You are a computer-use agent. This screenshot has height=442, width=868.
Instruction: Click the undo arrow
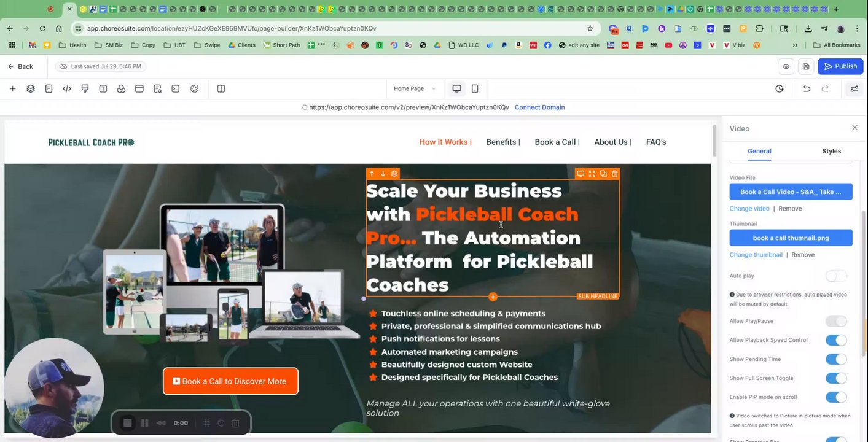point(807,89)
